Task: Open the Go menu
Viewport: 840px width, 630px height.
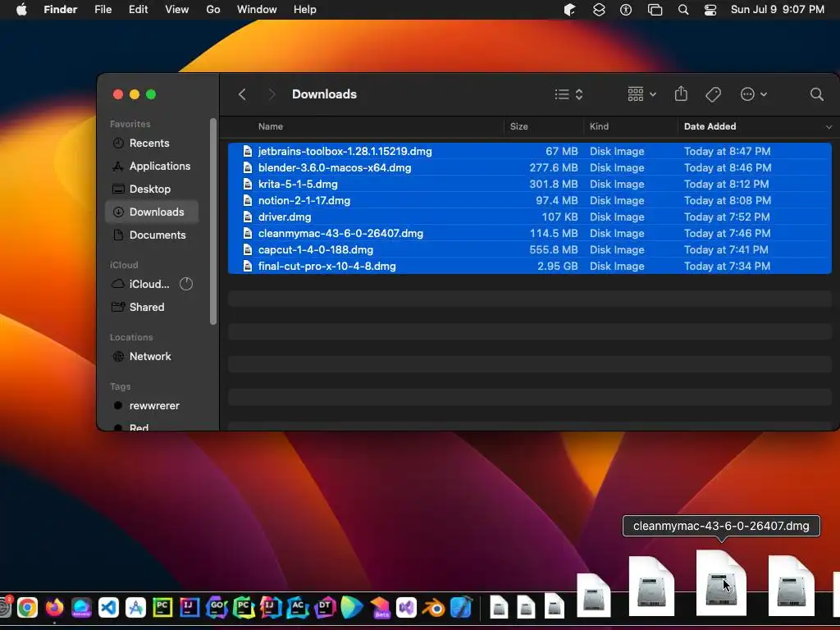Action: 212,10
